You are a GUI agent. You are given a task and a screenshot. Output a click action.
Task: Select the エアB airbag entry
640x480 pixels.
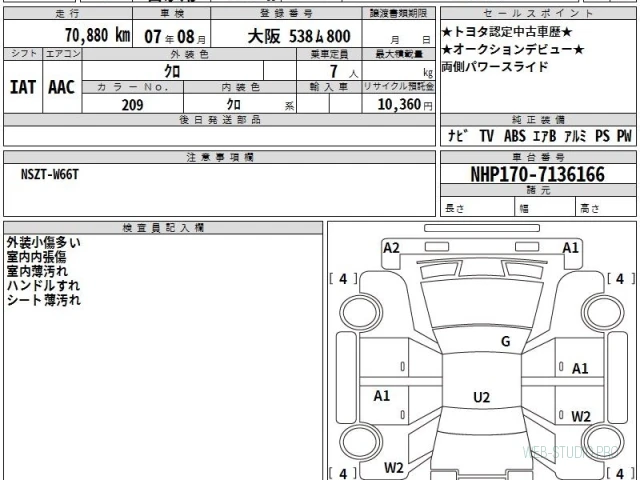(x=544, y=136)
